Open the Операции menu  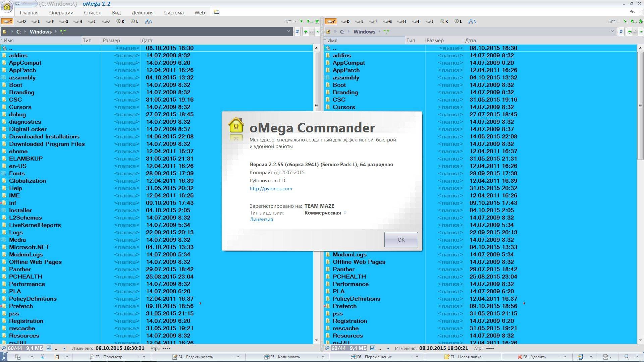[61, 12]
